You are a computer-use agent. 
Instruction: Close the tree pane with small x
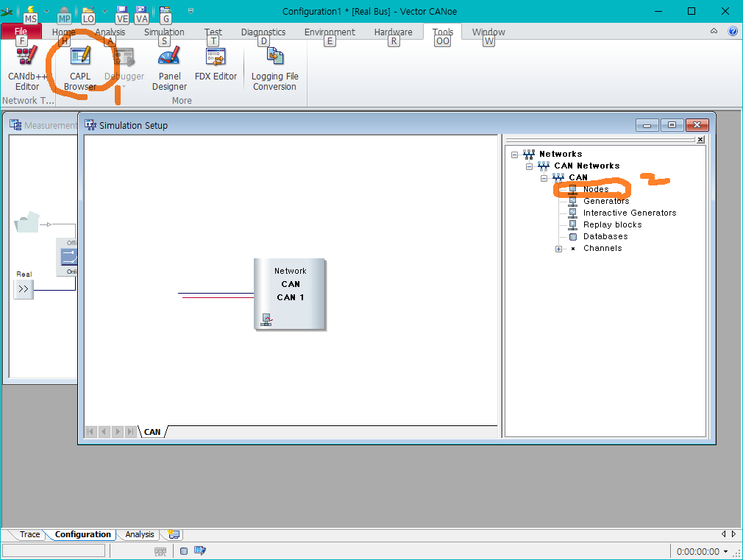pyautogui.click(x=700, y=139)
